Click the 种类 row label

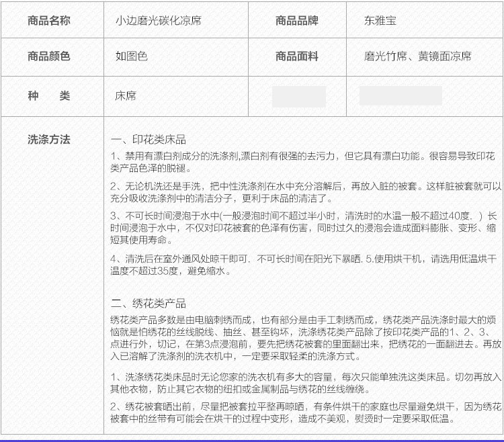[48, 96]
